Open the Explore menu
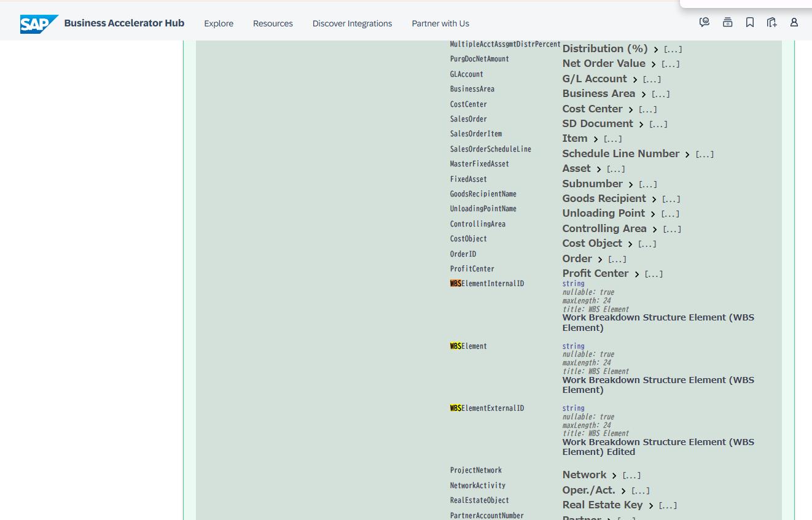This screenshot has width=812, height=520. pos(219,23)
